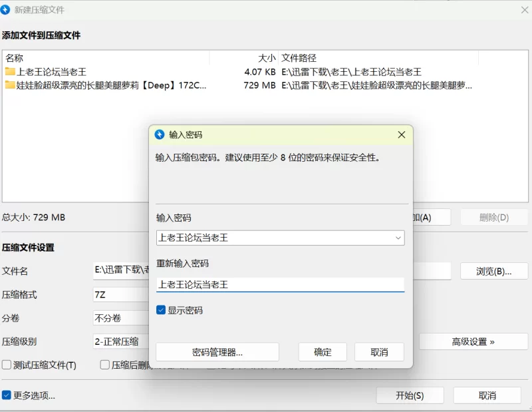Screen dimensions: 532x412
Task: Confirm password with 确定
Action: [323, 352]
